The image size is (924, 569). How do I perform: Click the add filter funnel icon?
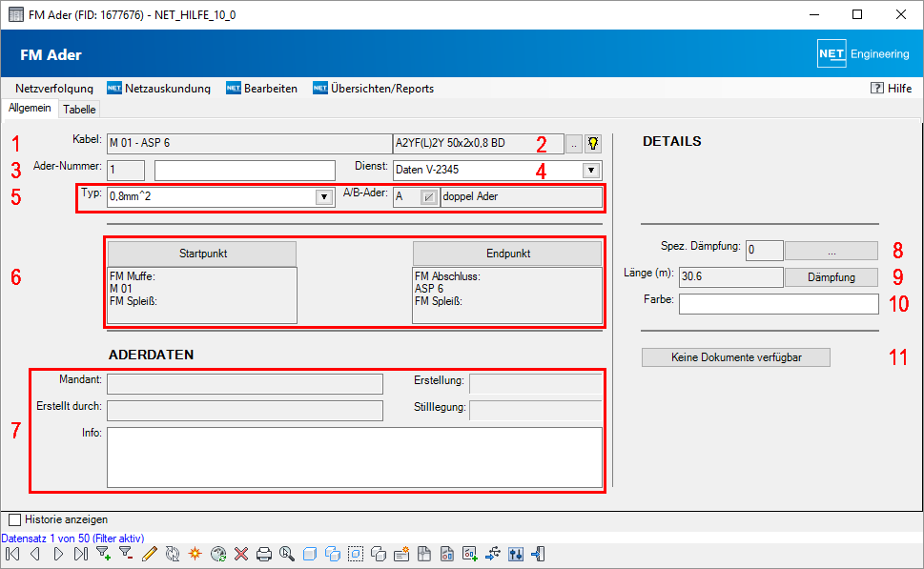coord(103,554)
